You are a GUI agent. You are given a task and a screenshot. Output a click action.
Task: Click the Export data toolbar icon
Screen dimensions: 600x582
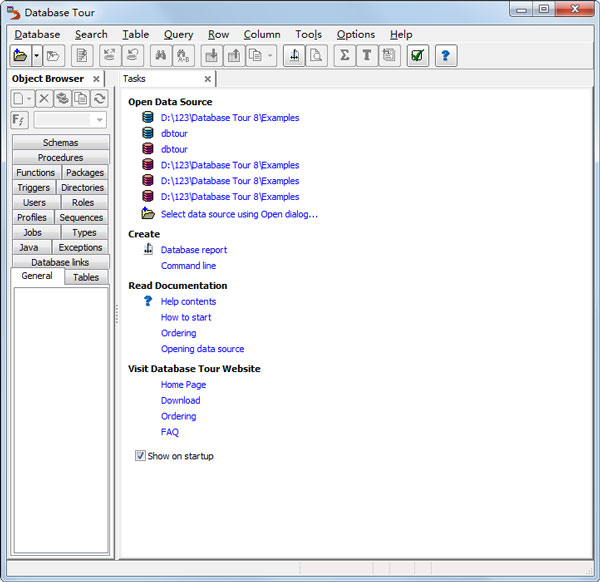click(234, 56)
